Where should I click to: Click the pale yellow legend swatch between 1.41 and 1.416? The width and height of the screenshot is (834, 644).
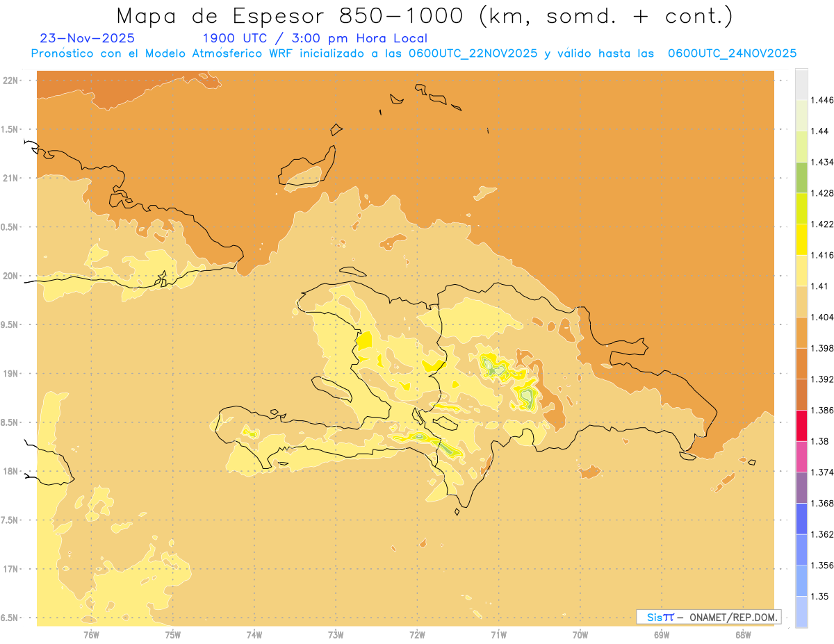[801, 270]
